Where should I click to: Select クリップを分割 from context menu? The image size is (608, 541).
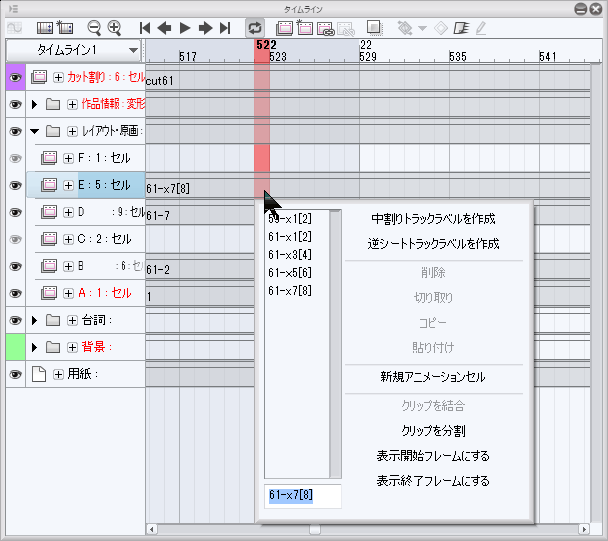(433, 431)
